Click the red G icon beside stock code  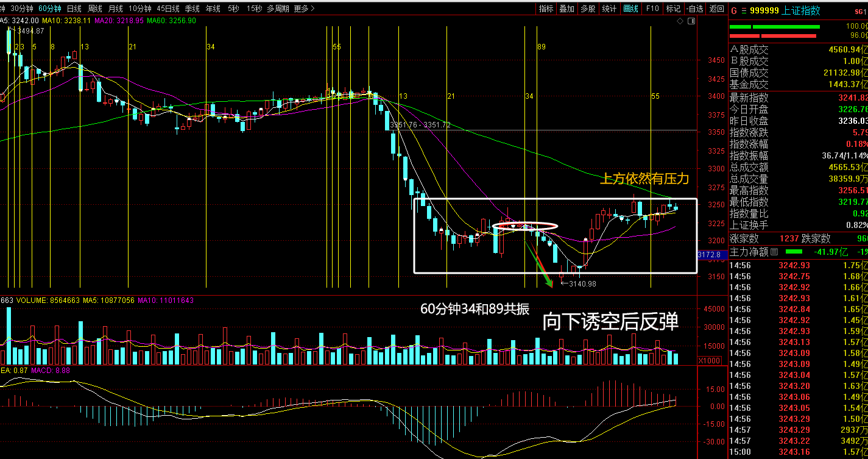click(x=734, y=10)
